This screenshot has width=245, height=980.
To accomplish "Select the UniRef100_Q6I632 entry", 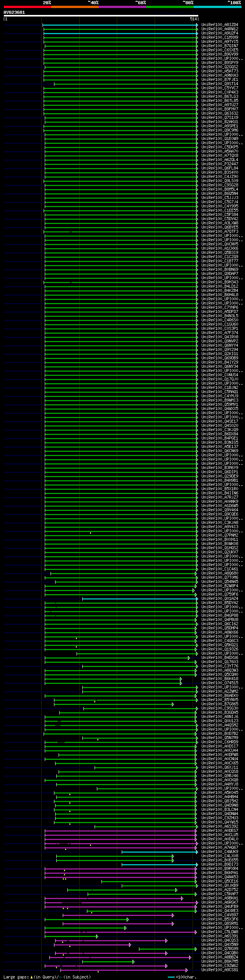I will (x=220, y=114).
